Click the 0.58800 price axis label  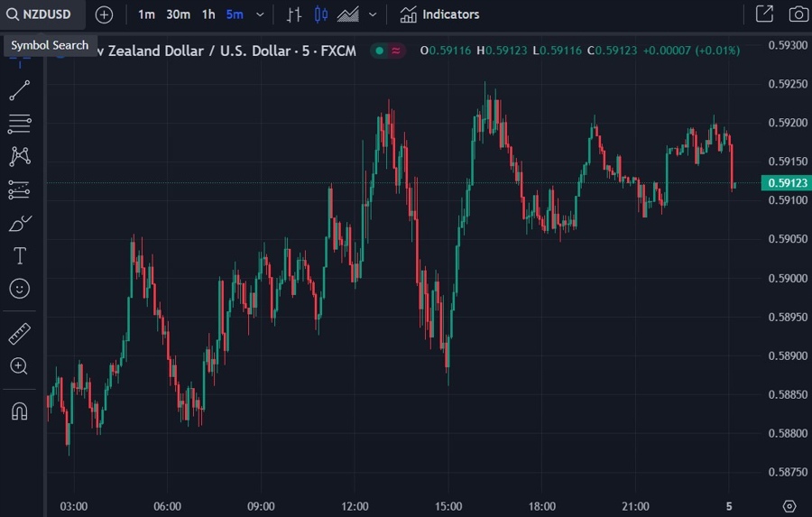point(788,433)
